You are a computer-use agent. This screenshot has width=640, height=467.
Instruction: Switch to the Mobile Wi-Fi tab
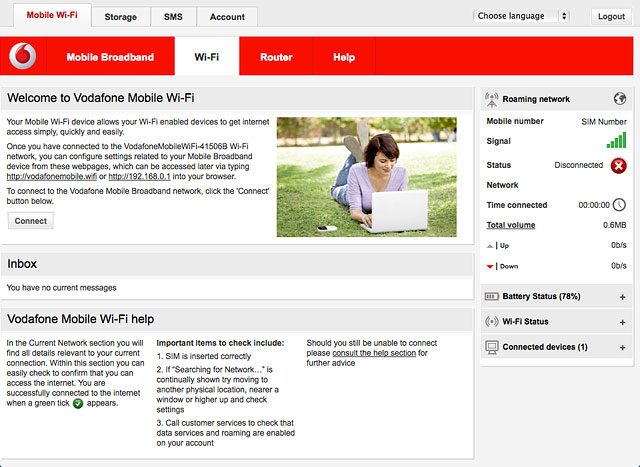coord(52,15)
